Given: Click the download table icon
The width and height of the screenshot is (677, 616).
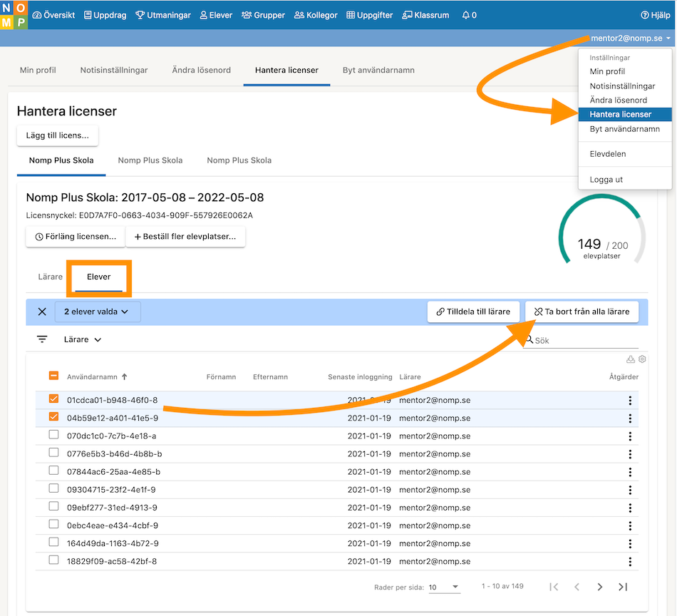Looking at the screenshot, I should (631, 359).
